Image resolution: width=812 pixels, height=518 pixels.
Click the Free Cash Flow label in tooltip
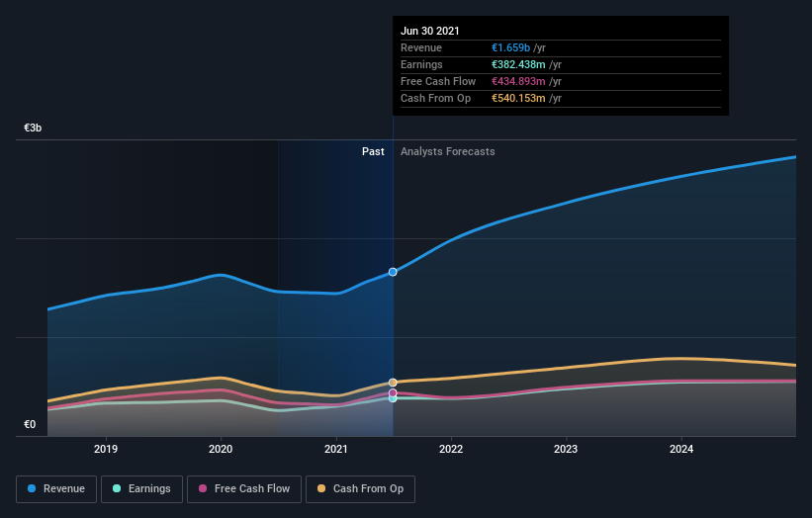pos(438,81)
